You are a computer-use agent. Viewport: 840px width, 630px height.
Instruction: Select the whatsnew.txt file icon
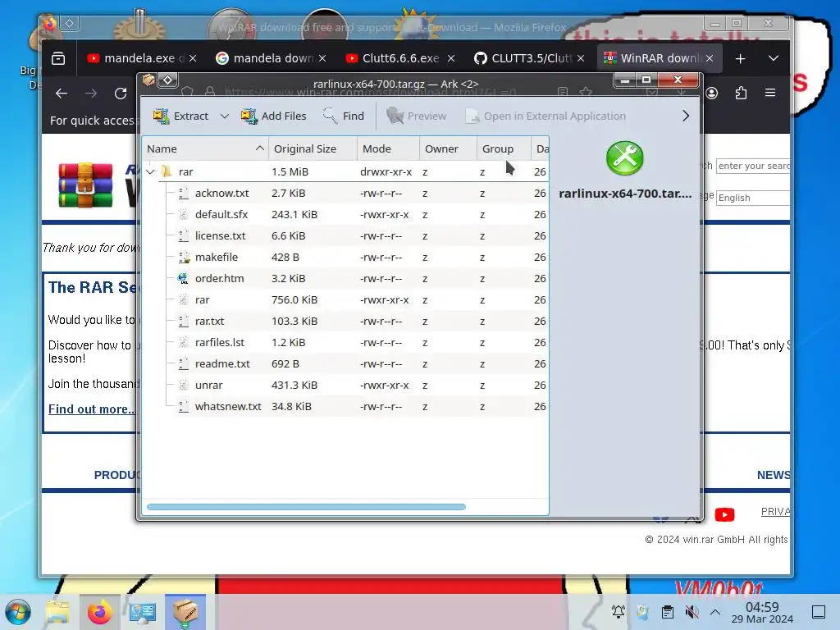coord(183,407)
